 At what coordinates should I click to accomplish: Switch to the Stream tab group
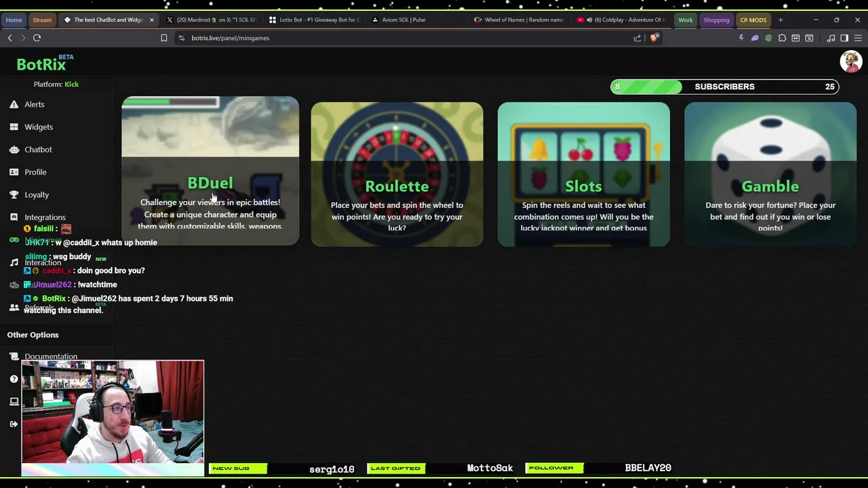coord(42,20)
